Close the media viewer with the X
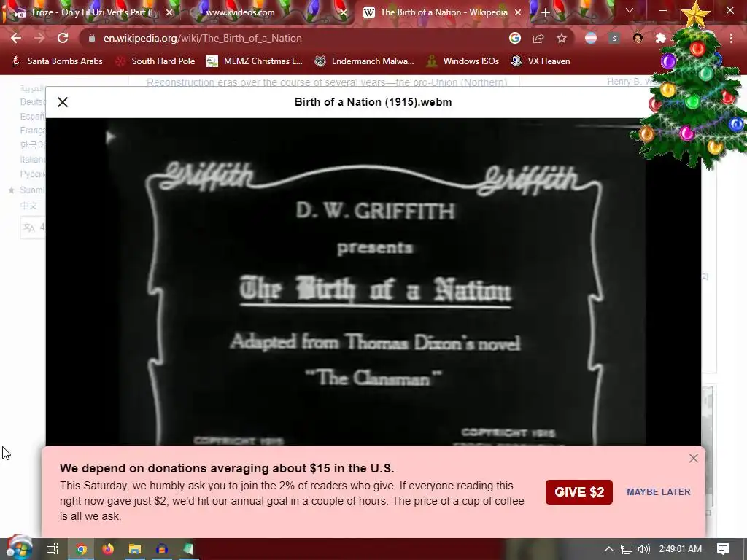 (x=63, y=102)
